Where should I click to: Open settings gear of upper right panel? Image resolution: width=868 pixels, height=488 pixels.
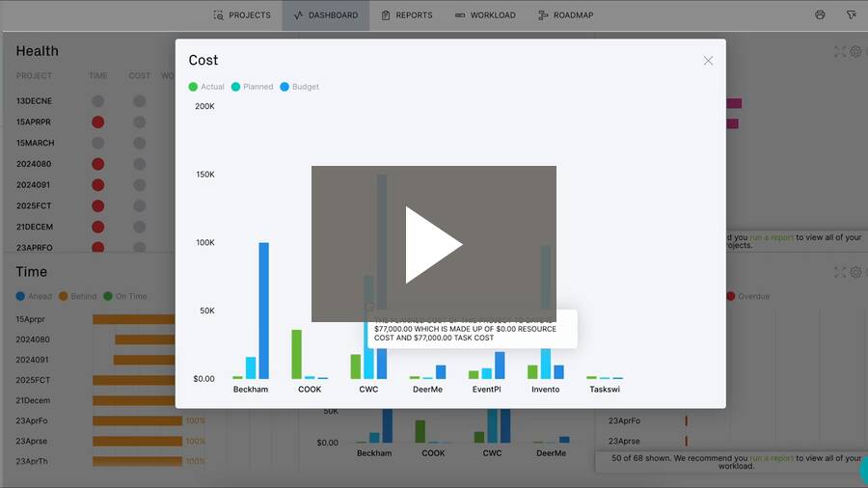click(x=855, y=51)
